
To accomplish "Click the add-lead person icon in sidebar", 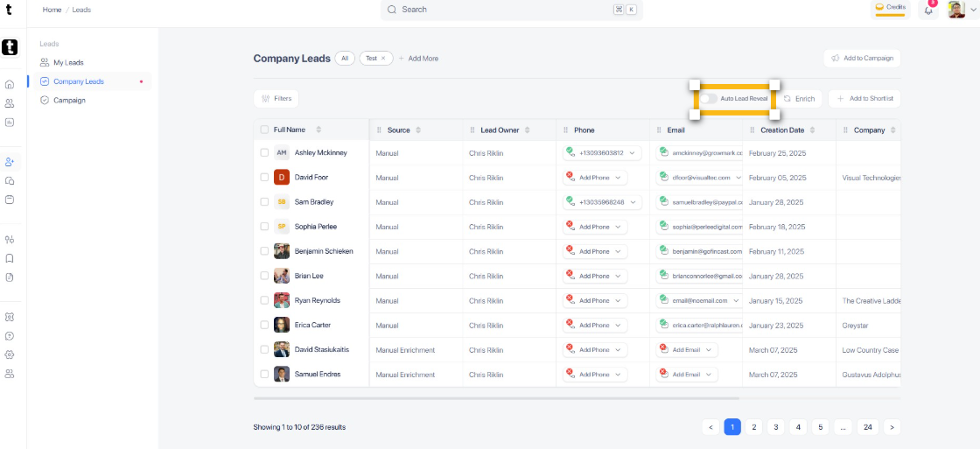I will pos(10,162).
